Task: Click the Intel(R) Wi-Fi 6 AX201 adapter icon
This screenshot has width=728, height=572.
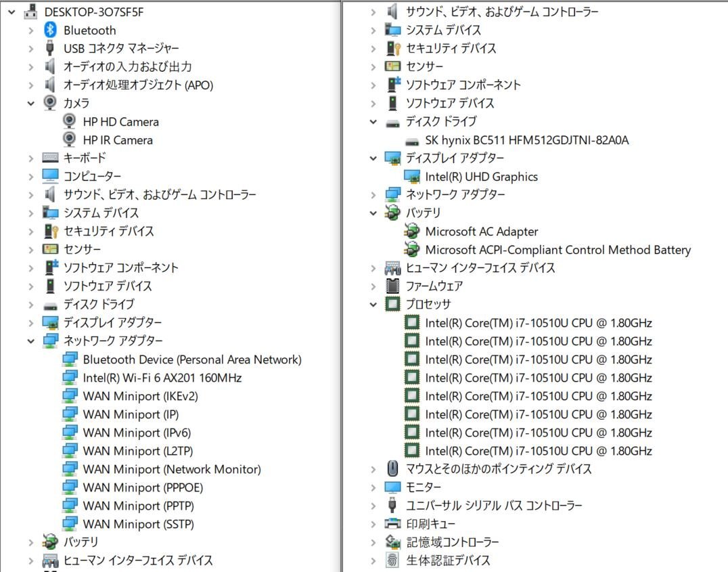Action: click(70, 377)
